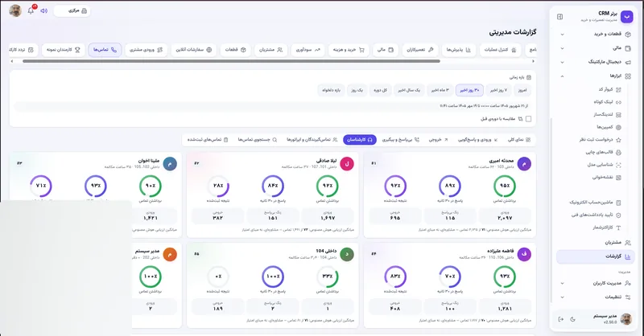Open the قطعات (parts) report tab
644x336 pixels.
[235, 50]
